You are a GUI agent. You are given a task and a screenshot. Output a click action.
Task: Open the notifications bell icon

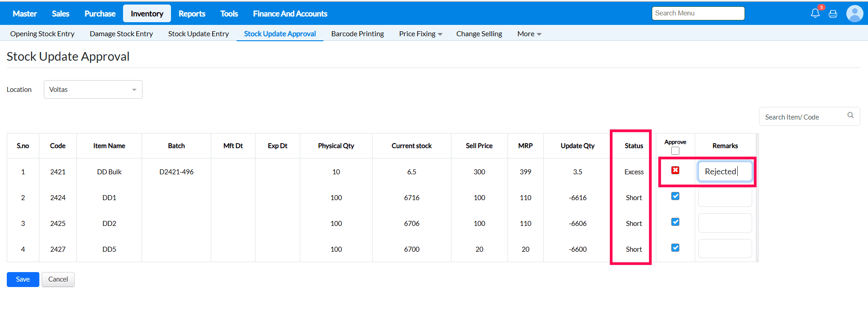point(815,13)
